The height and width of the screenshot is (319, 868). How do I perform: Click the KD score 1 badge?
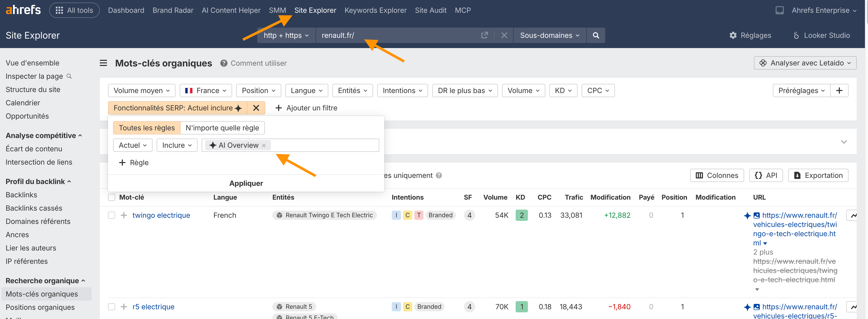pos(522,307)
